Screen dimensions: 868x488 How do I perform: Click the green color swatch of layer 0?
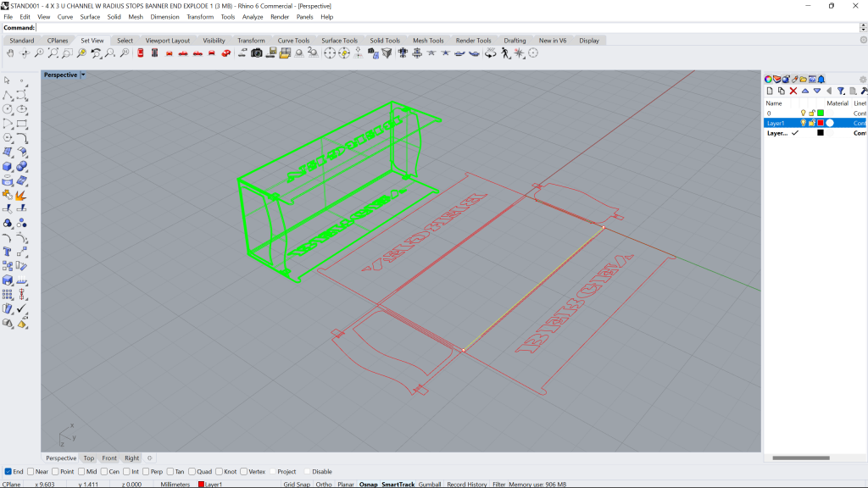821,113
